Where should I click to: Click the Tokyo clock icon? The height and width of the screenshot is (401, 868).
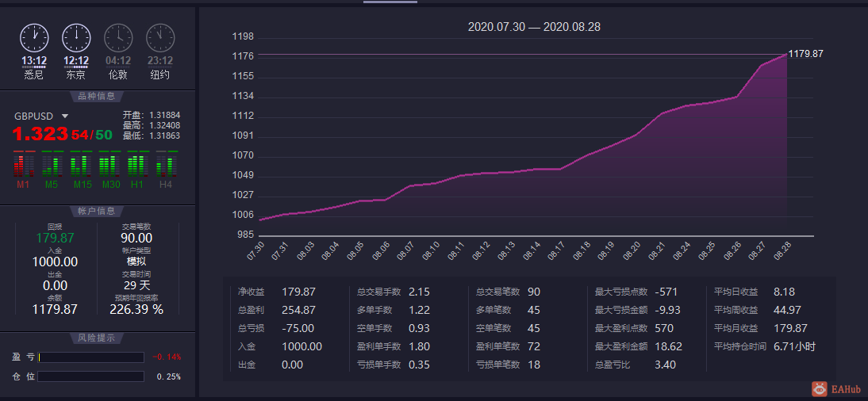pyautogui.click(x=76, y=37)
